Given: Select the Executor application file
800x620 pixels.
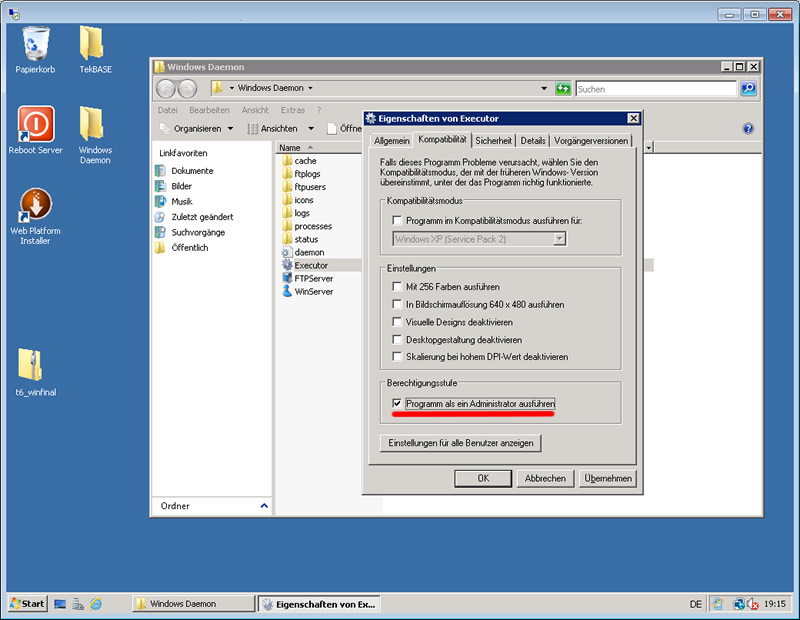Looking at the screenshot, I should point(305,265).
